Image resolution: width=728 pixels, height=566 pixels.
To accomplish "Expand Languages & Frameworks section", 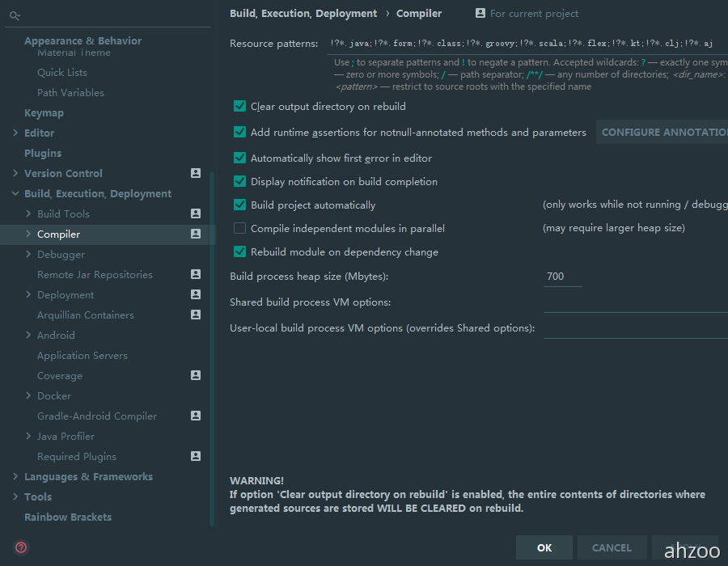I will click(15, 476).
